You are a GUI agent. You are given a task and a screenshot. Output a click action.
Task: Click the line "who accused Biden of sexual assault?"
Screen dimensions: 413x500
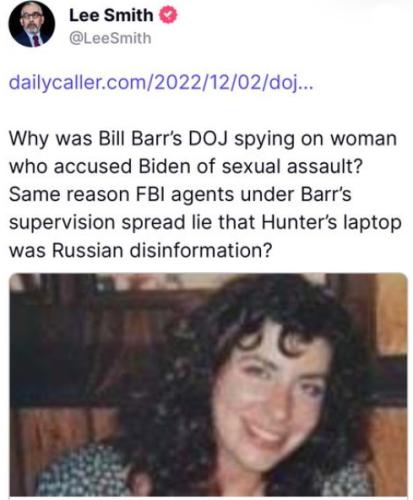point(186,166)
